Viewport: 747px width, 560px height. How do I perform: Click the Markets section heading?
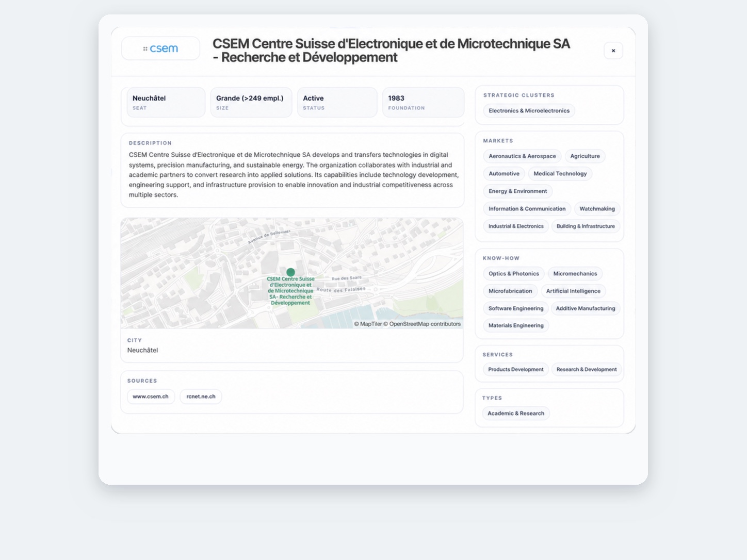[498, 141]
